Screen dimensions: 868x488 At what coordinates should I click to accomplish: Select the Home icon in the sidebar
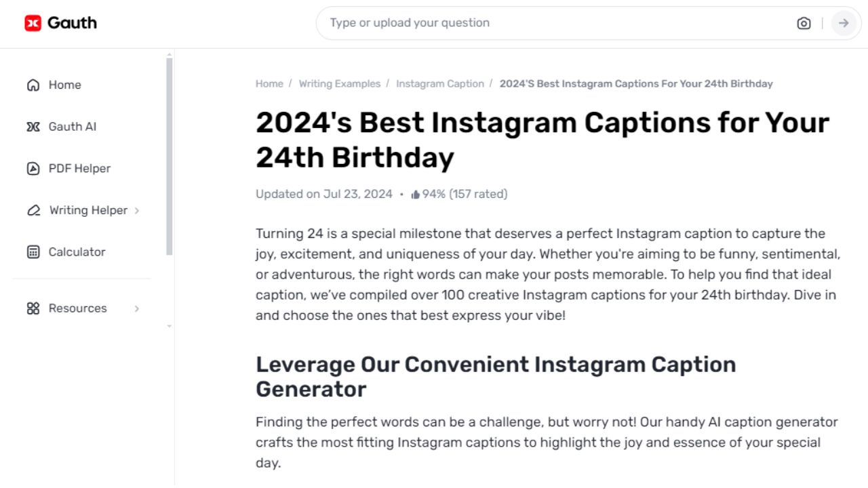(33, 85)
